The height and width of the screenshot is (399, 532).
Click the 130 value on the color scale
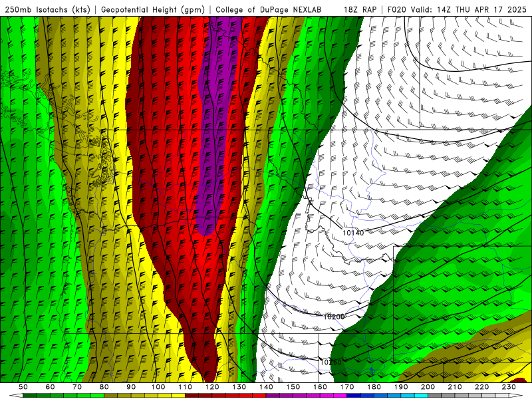239,387
